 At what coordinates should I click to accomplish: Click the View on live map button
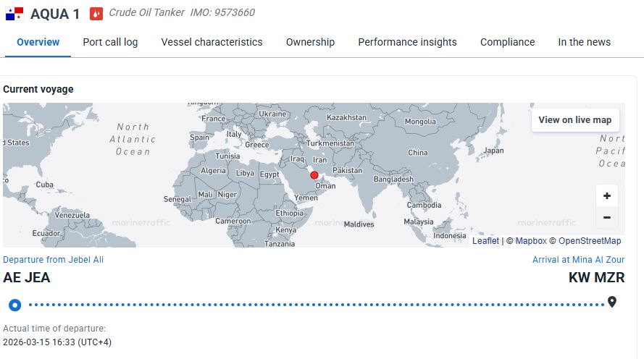(574, 120)
